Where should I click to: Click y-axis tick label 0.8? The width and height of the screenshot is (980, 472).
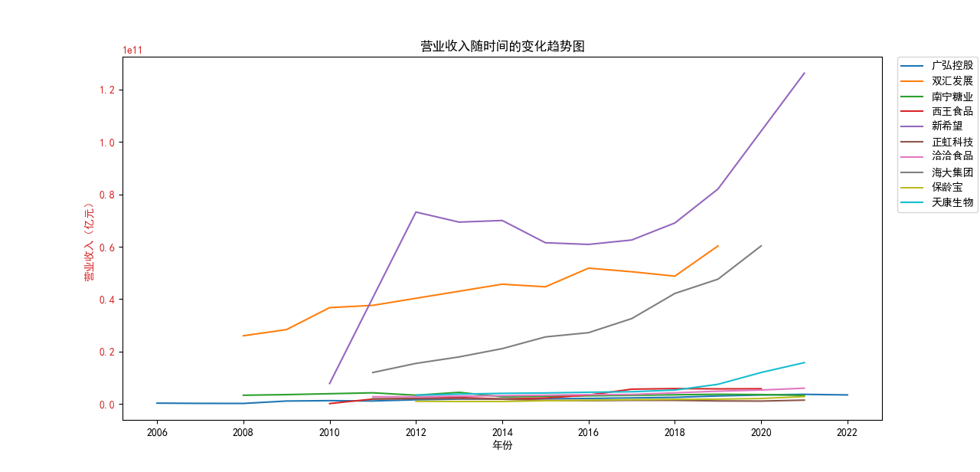pyautogui.click(x=106, y=195)
